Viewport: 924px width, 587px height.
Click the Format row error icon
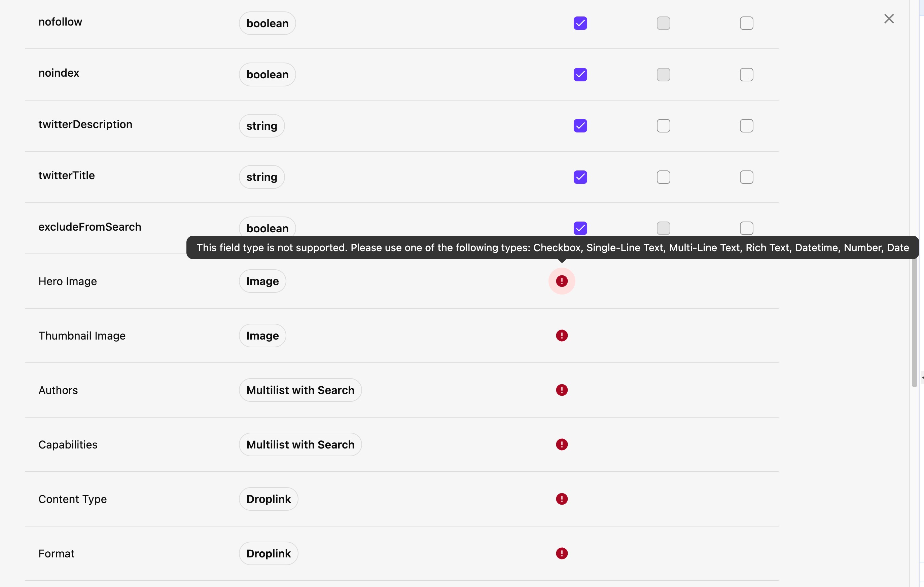tap(561, 553)
